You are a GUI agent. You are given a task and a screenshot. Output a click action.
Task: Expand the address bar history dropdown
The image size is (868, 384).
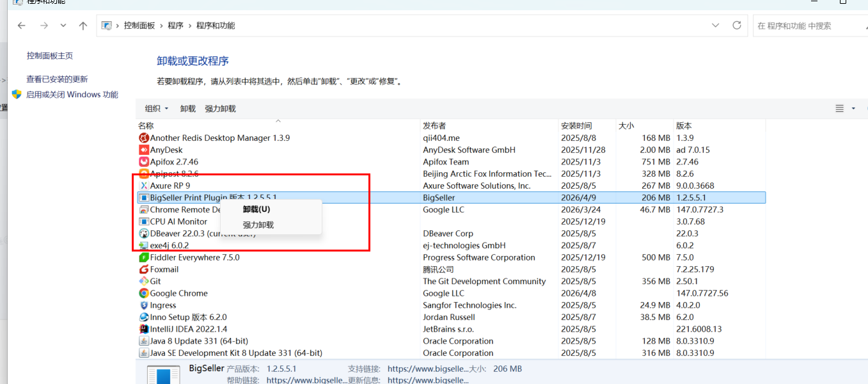(x=715, y=26)
